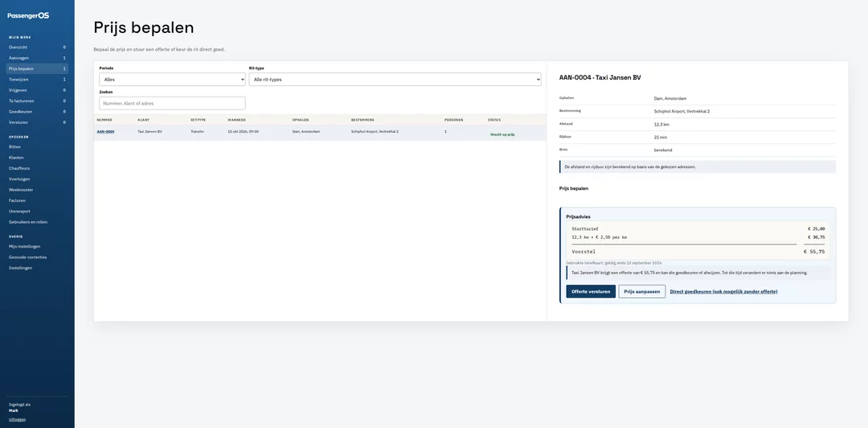Open the Rit-type dropdown
Viewport: 868px width, 428px height.
(x=395, y=80)
